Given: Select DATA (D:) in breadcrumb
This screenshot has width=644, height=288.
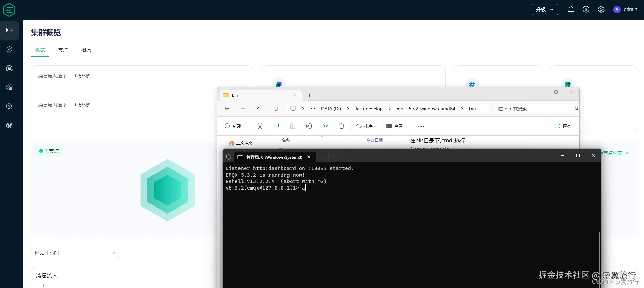Looking at the screenshot, I should click(331, 109).
